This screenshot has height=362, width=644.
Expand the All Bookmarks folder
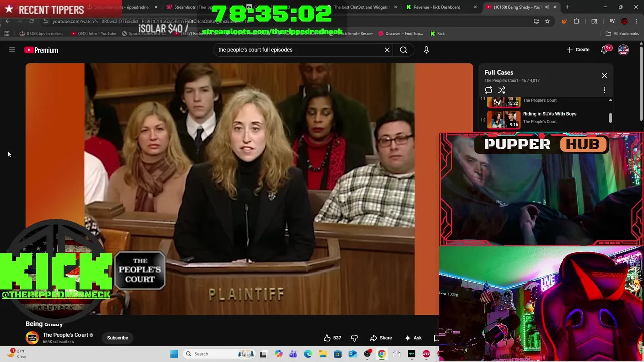(x=622, y=34)
